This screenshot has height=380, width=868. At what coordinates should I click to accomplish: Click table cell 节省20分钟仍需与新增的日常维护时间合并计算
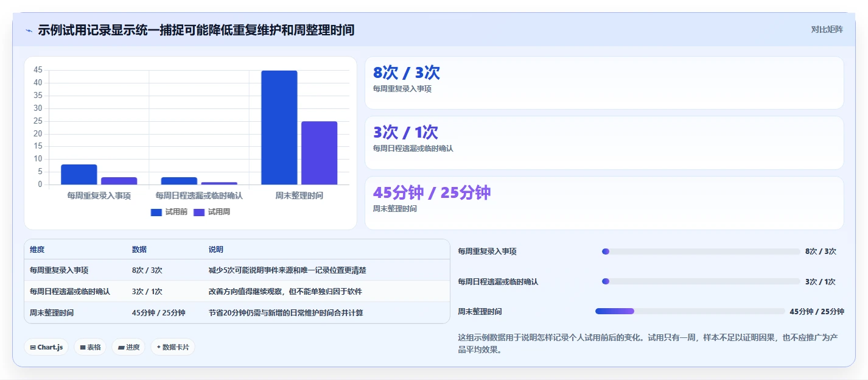pos(285,313)
